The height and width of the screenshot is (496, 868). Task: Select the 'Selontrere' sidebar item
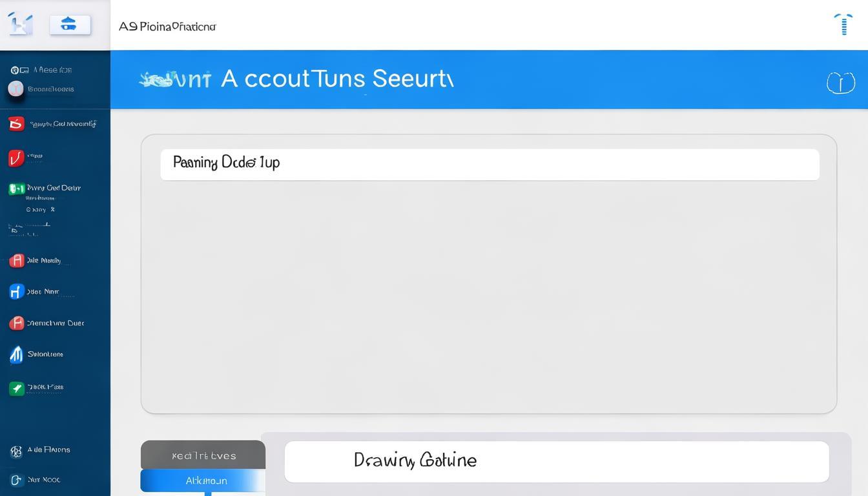click(x=45, y=354)
